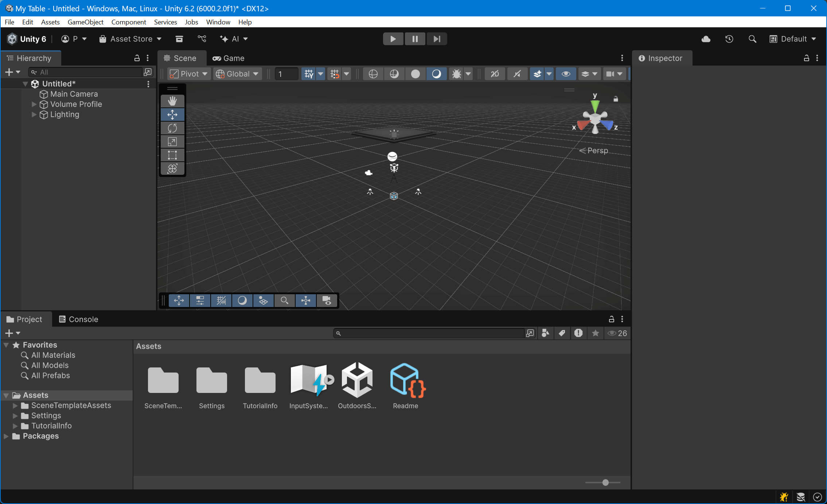Select the Hand view tool
Viewport: 827px width, 504px height.
click(x=172, y=101)
